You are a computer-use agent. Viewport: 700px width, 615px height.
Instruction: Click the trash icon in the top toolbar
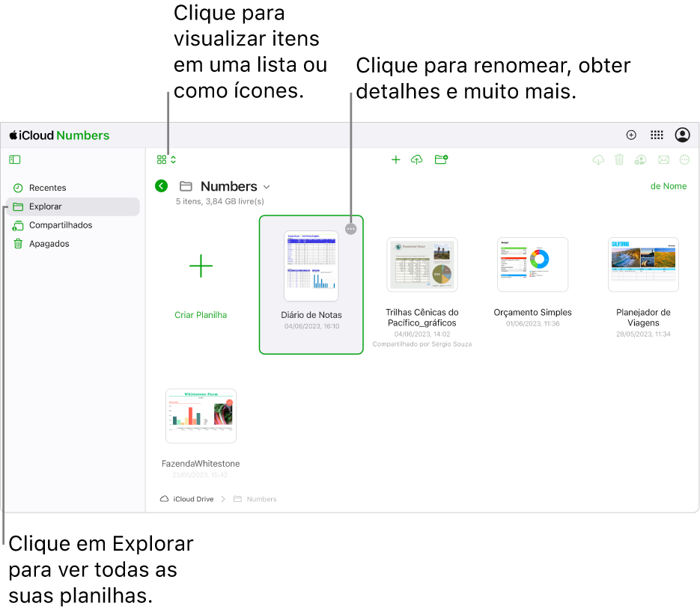tap(619, 159)
